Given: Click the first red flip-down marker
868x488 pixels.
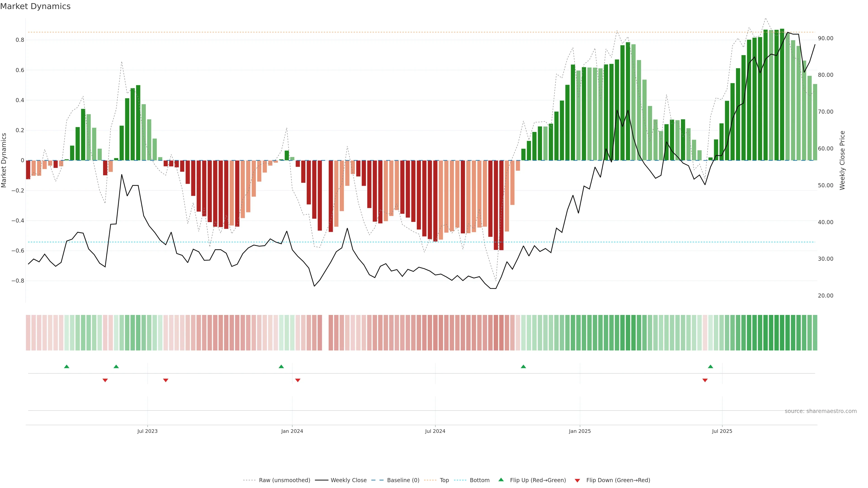Looking at the screenshot, I should click(x=105, y=380).
